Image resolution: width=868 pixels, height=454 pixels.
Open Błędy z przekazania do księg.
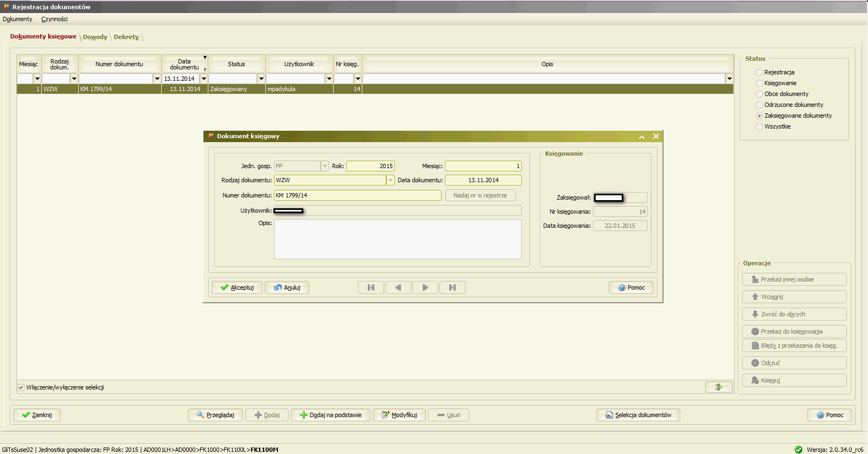coord(794,346)
